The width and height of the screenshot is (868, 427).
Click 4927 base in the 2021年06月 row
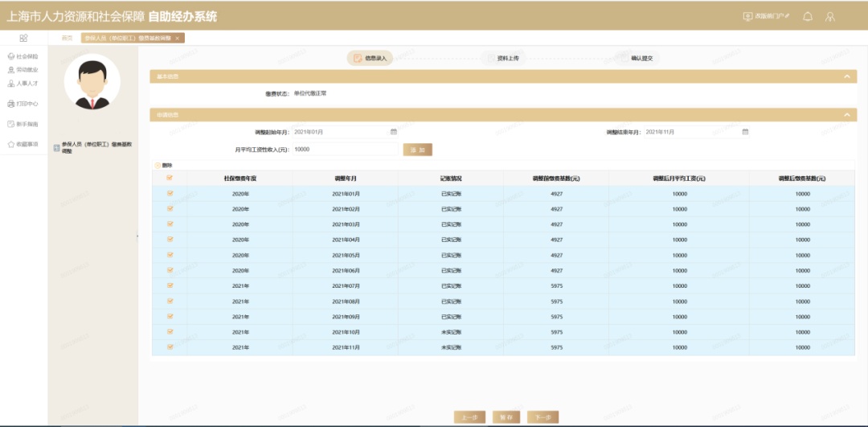557,271
